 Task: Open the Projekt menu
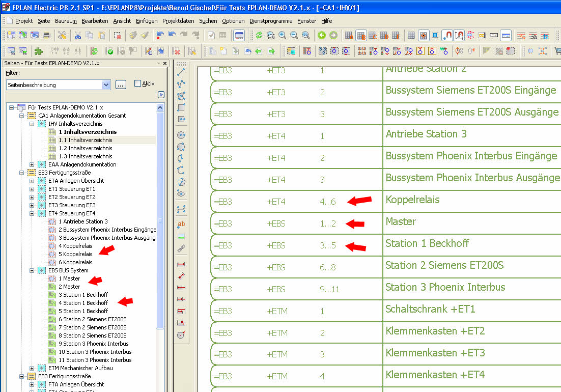(24, 21)
